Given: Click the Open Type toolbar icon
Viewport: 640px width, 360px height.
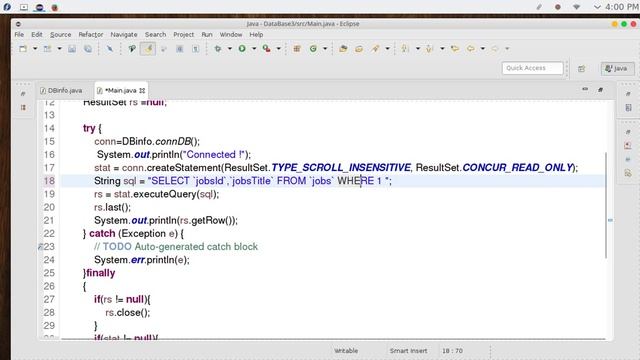Looking at the screenshot, I should click(x=343, y=49).
